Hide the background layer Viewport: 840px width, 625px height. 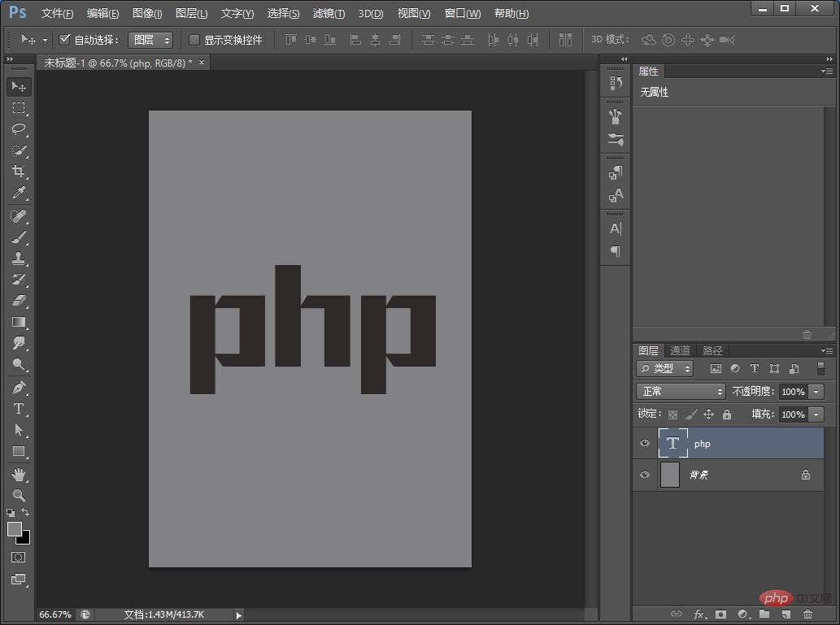(645, 475)
